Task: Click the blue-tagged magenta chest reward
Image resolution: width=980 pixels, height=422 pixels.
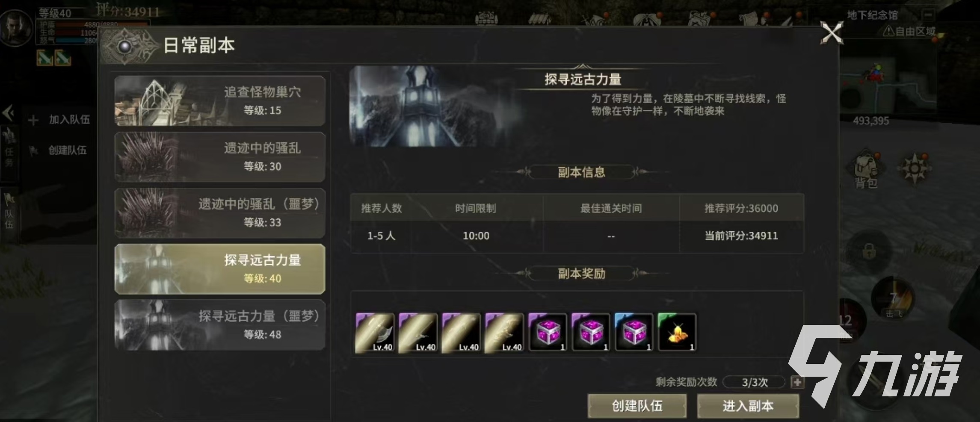Action: coord(634,333)
